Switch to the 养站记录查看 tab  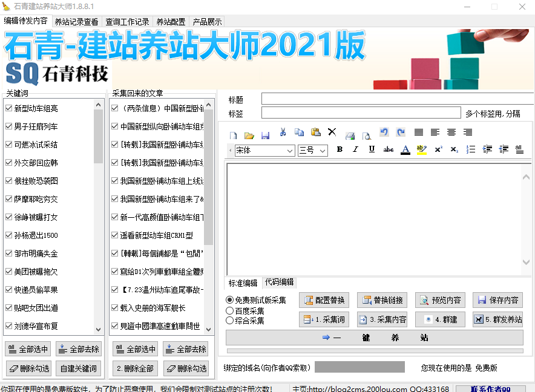click(76, 22)
